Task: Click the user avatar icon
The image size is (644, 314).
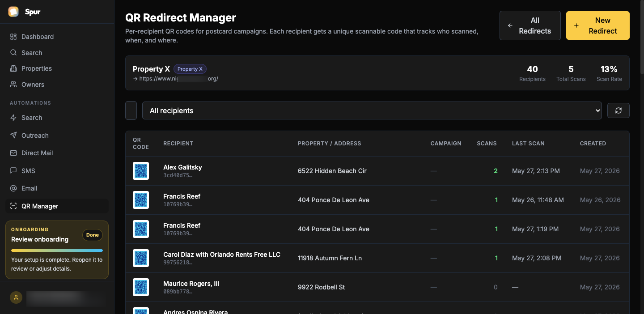Action: pos(16,297)
